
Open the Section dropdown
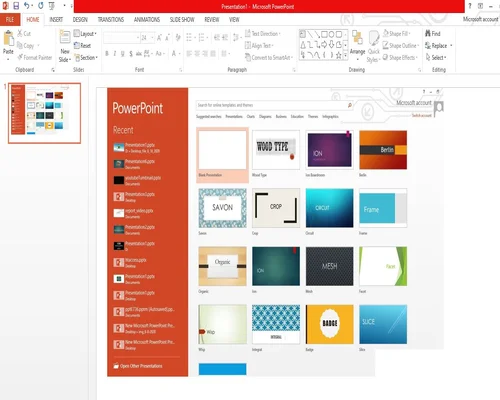click(x=86, y=57)
